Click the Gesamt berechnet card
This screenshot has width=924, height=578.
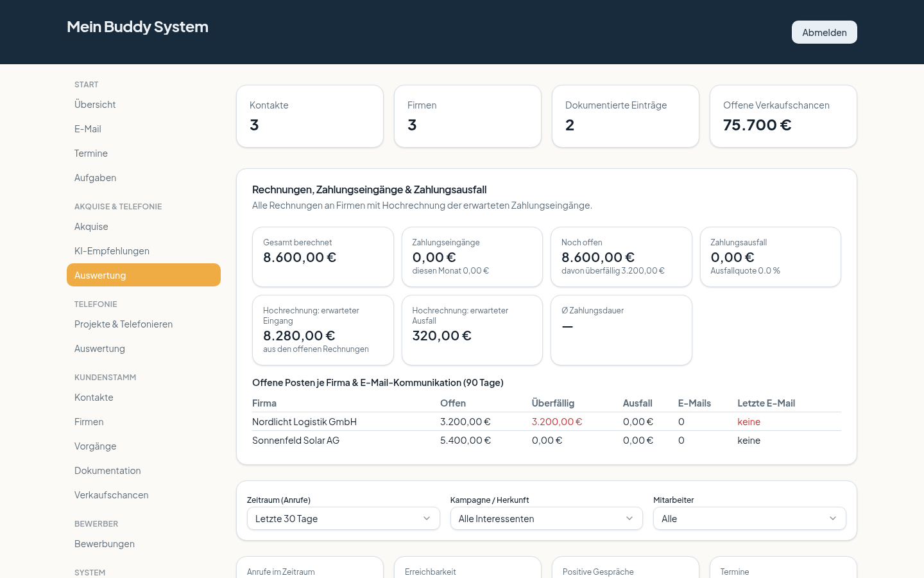pos(323,257)
